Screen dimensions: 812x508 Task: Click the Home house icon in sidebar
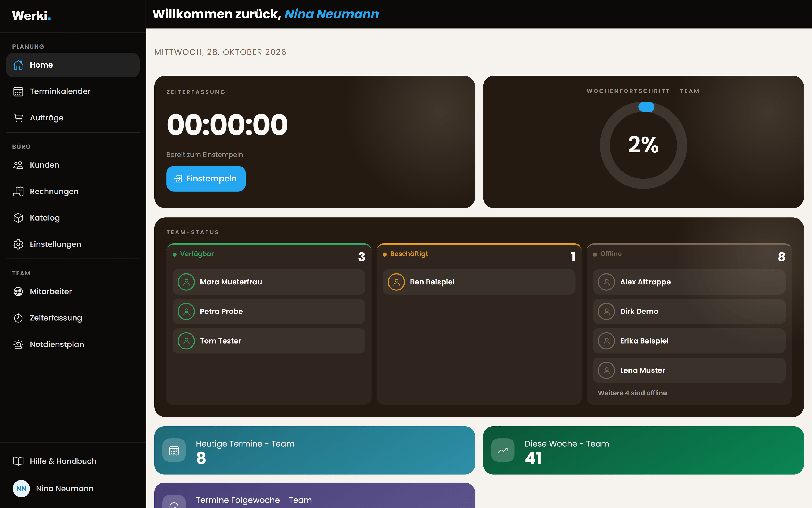pyautogui.click(x=18, y=65)
